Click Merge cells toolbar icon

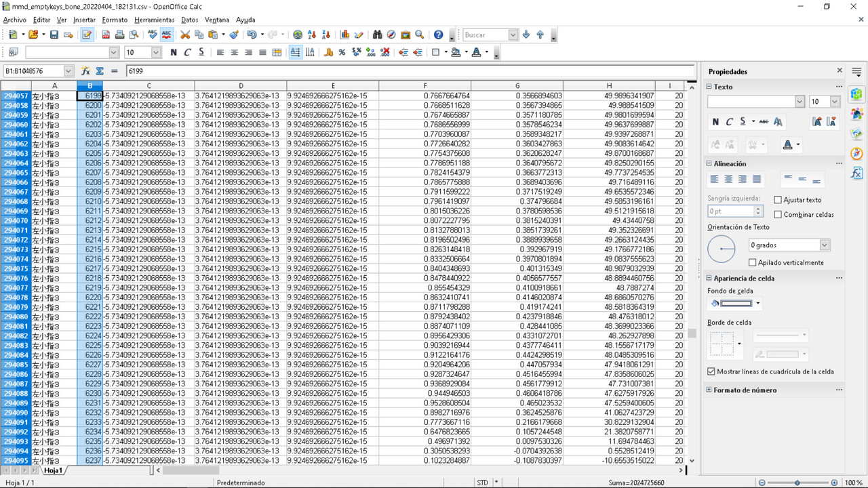tap(277, 52)
